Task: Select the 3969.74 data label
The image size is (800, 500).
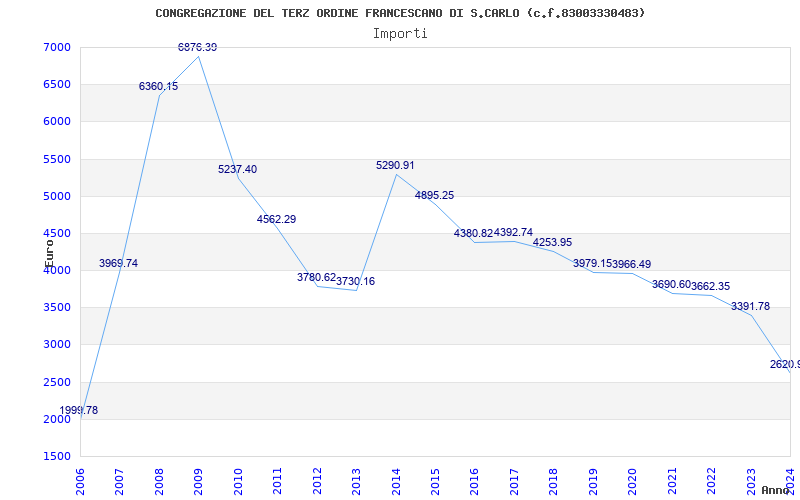Action: click(x=118, y=263)
